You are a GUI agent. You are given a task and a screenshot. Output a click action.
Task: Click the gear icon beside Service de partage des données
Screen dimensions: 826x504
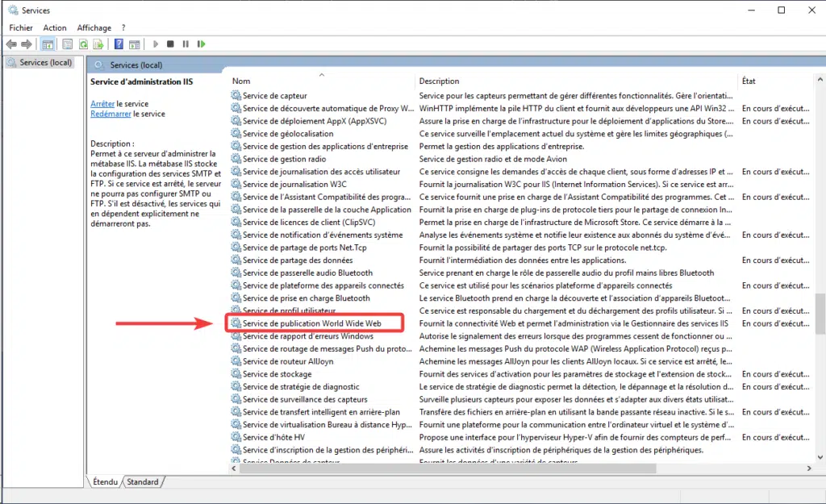[236, 260]
